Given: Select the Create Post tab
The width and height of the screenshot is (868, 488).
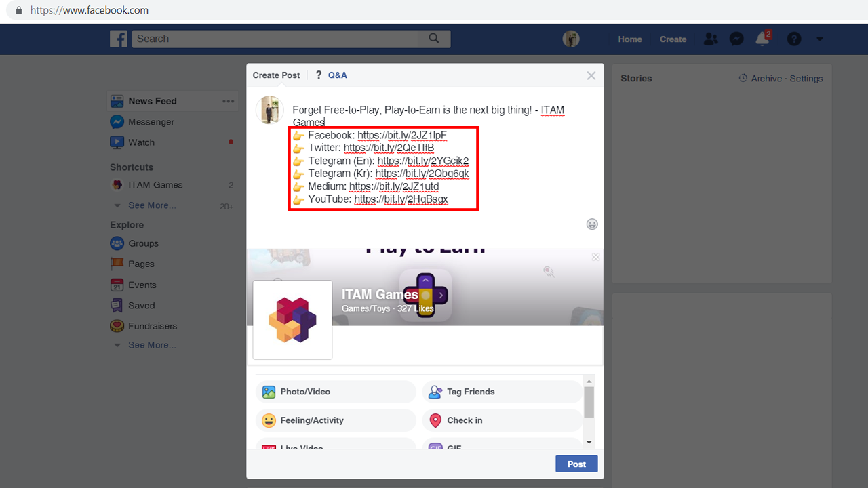Looking at the screenshot, I should [276, 75].
